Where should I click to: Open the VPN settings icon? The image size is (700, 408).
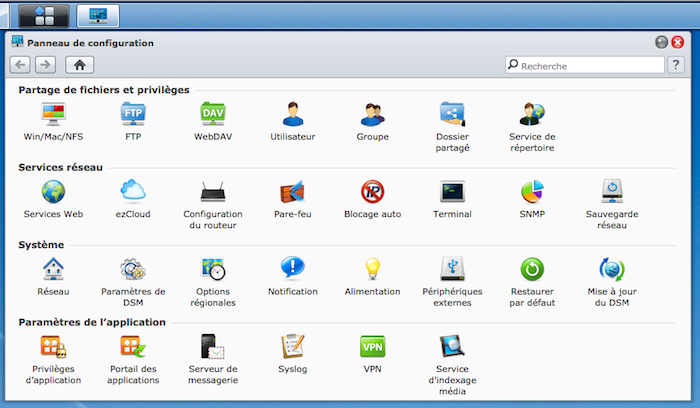373,347
